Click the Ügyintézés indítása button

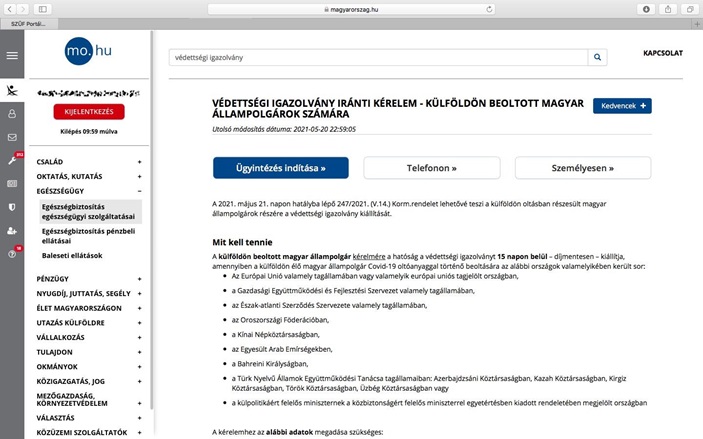tap(281, 167)
